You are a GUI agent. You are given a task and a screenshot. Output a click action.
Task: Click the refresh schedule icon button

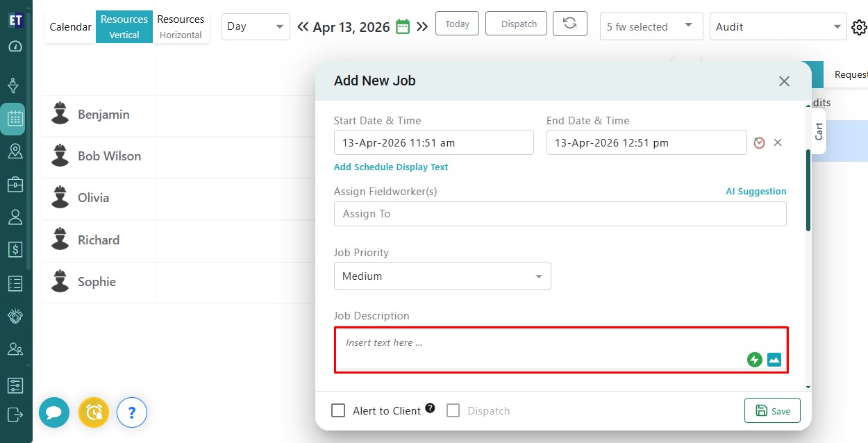click(x=569, y=24)
